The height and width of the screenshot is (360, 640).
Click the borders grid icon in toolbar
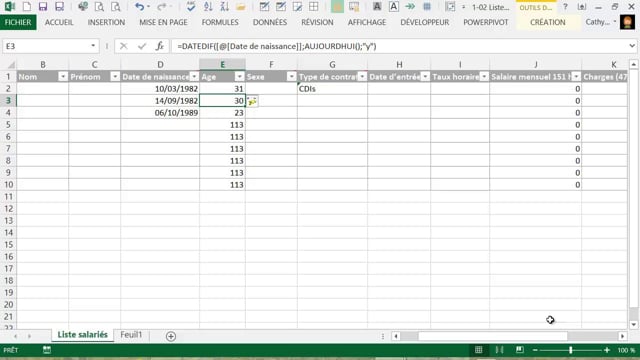(313, 7)
